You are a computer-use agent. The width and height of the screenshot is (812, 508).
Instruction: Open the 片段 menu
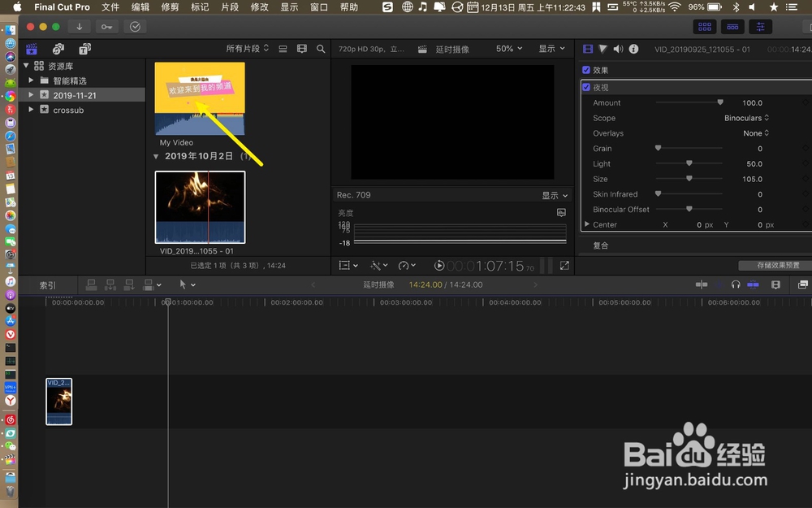(230, 7)
